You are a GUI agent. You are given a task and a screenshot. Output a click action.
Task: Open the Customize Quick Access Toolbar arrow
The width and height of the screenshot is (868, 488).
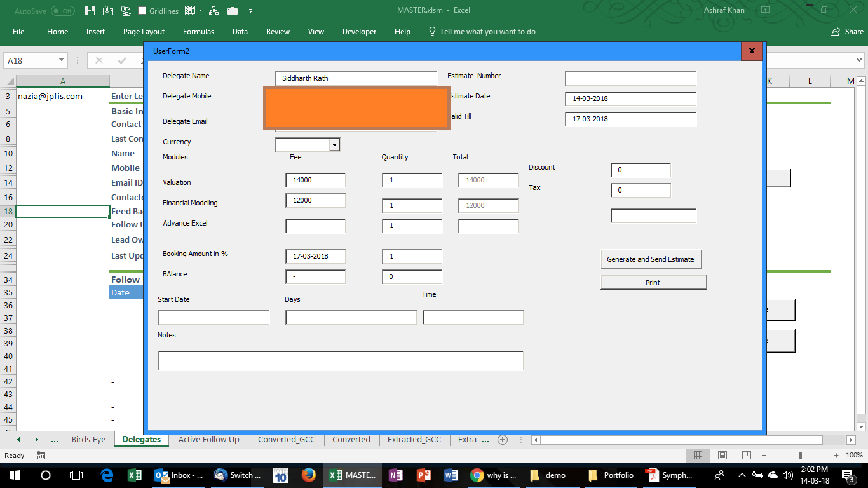pos(250,11)
